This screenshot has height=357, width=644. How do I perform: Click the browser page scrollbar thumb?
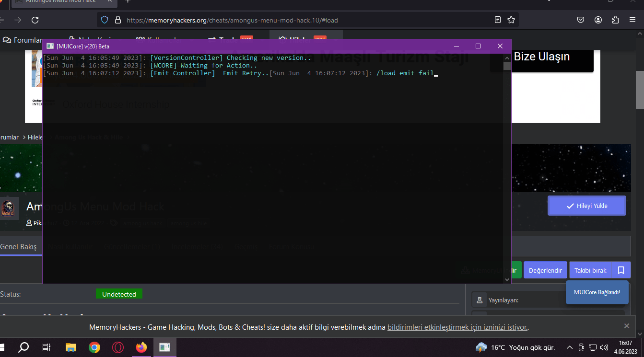[640, 90]
